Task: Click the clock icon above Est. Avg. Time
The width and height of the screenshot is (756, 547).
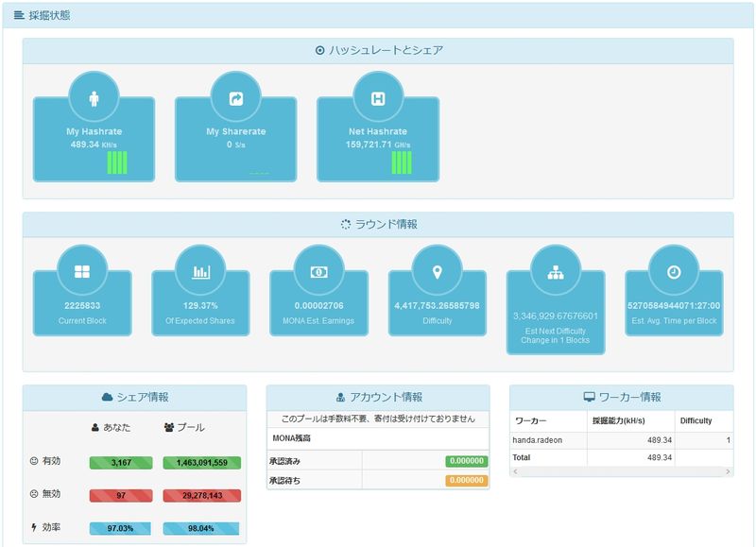Action: tap(674, 271)
